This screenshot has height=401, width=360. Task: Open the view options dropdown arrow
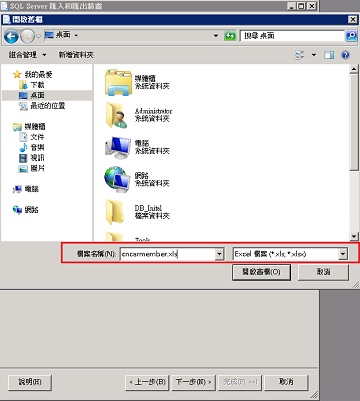click(314, 55)
